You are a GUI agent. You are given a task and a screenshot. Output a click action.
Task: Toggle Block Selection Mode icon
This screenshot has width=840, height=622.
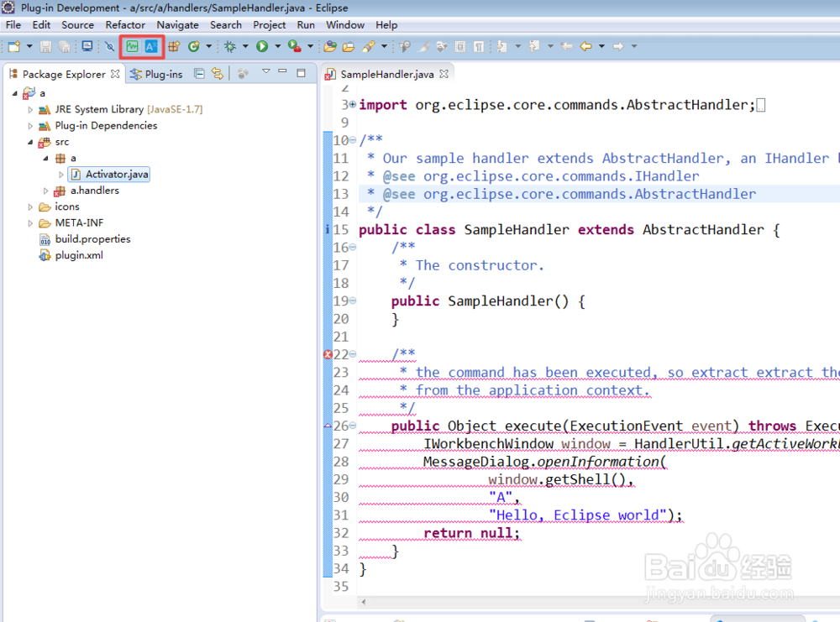[x=460, y=46]
